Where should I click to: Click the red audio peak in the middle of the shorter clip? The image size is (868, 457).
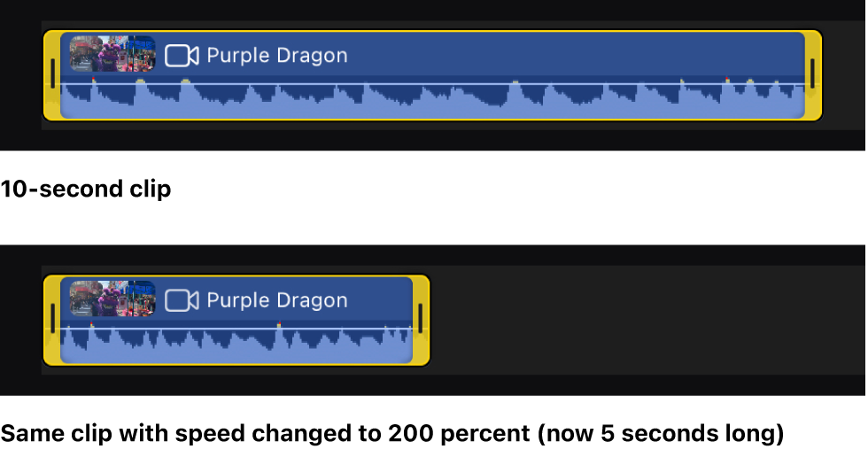tap(279, 325)
